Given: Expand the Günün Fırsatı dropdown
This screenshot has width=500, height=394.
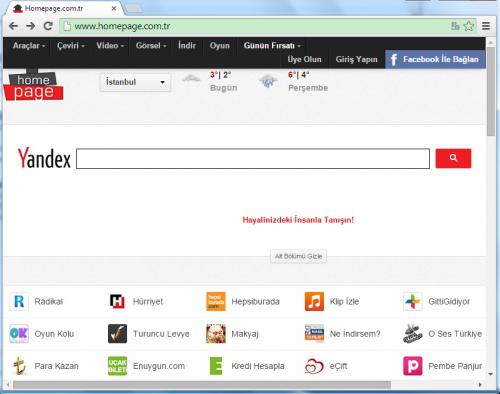Looking at the screenshot, I should (272, 46).
